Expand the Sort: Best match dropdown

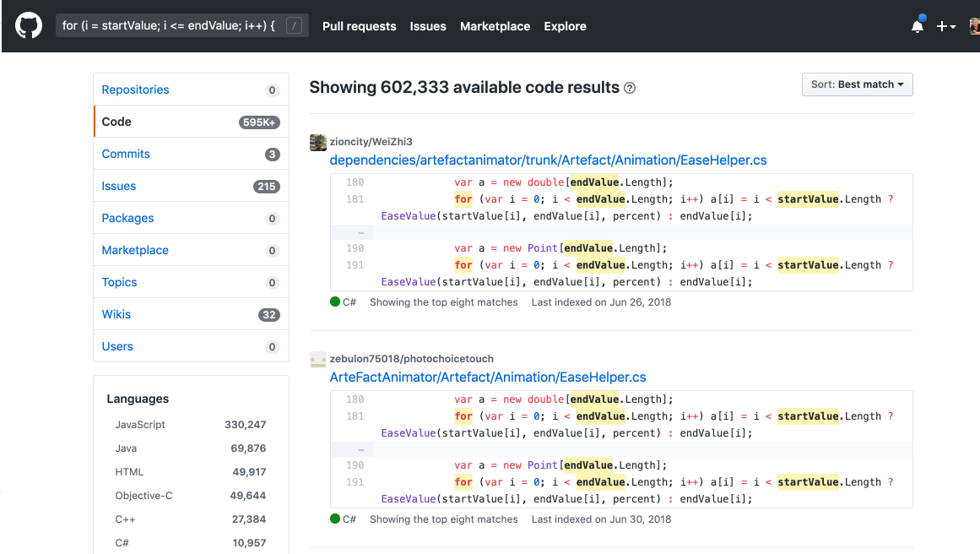point(857,84)
